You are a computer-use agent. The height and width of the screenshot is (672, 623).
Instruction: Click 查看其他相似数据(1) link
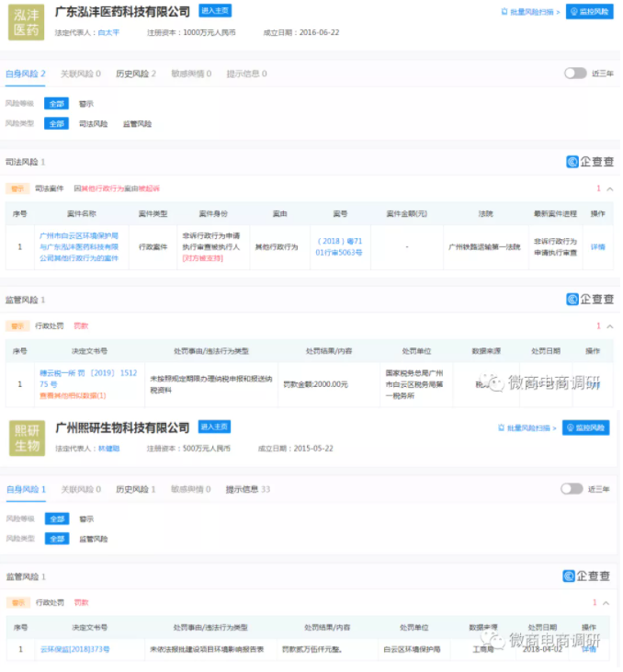click(x=73, y=396)
